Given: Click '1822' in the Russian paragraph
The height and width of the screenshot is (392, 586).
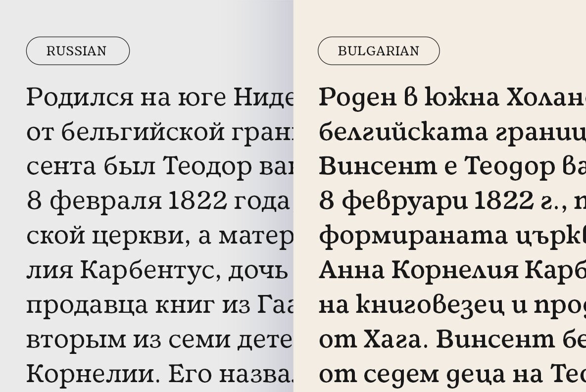Looking at the screenshot, I should tap(197, 200).
